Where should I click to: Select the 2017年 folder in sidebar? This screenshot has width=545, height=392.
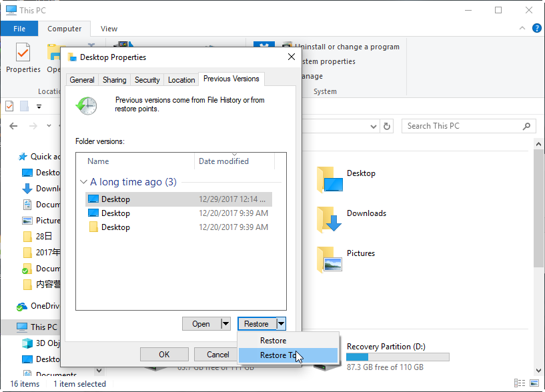pyautogui.click(x=41, y=252)
